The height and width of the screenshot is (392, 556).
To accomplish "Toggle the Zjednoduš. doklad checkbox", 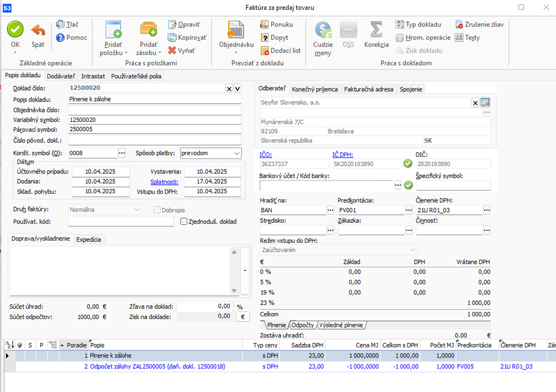I will tap(184, 221).
